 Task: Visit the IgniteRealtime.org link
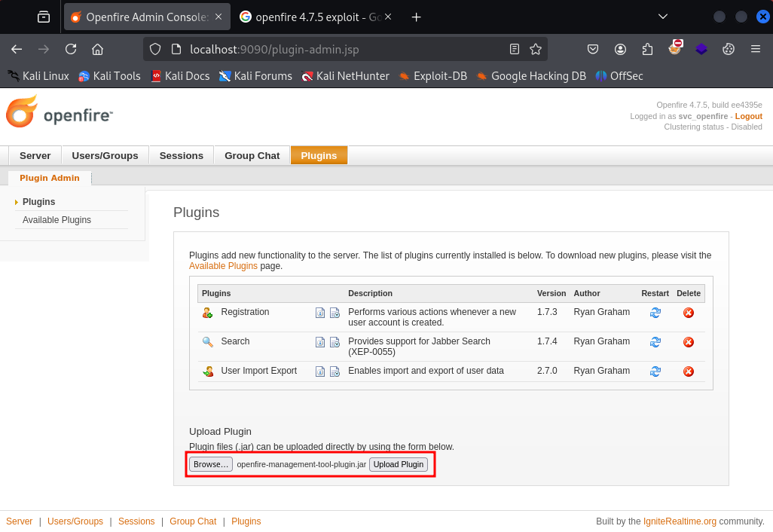[x=680, y=521]
